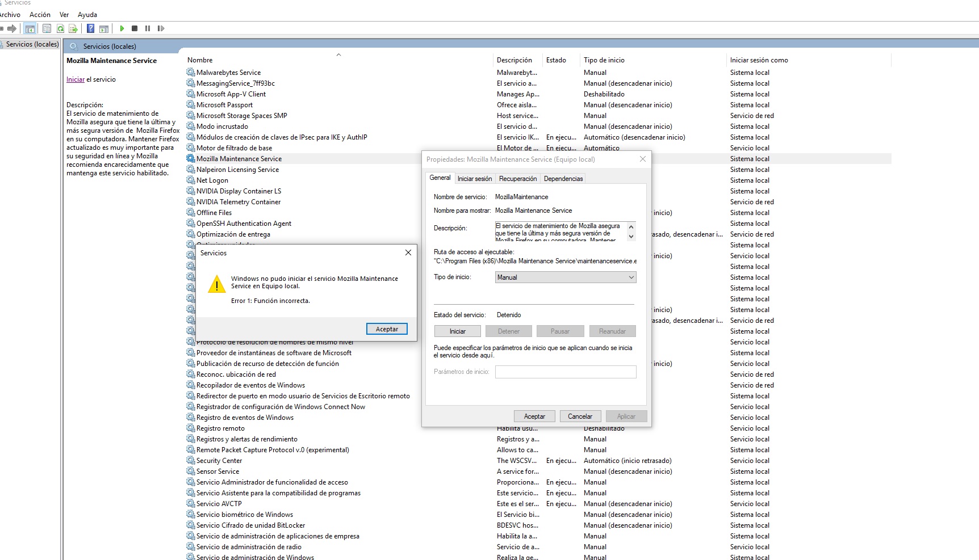Open the Tipo de inicio dropdown
The image size is (979, 560).
tap(566, 277)
